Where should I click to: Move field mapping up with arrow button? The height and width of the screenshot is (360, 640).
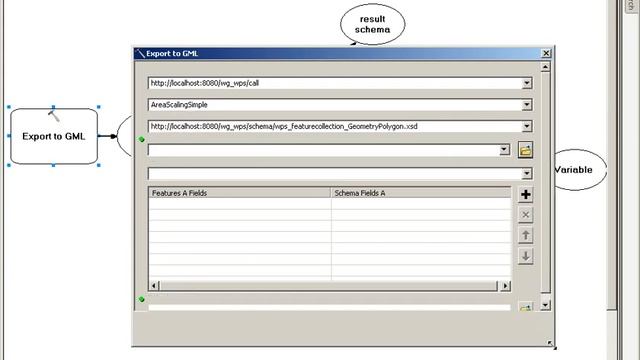[525, 236]
